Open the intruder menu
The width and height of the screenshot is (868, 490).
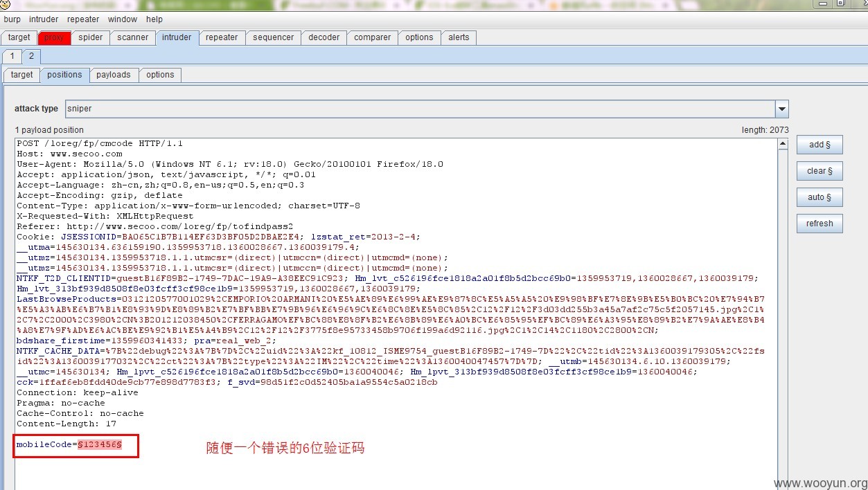pyautogui.click(x=44, y=19)
